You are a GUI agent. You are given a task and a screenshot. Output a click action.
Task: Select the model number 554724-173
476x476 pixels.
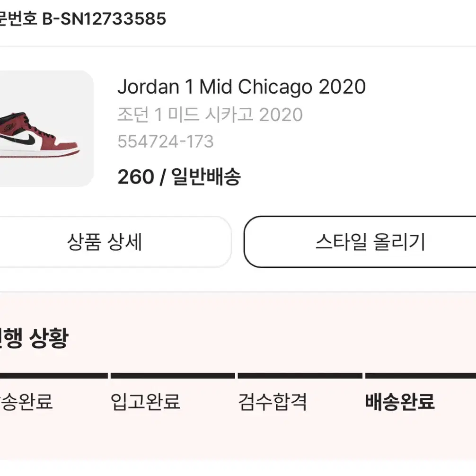166,141
